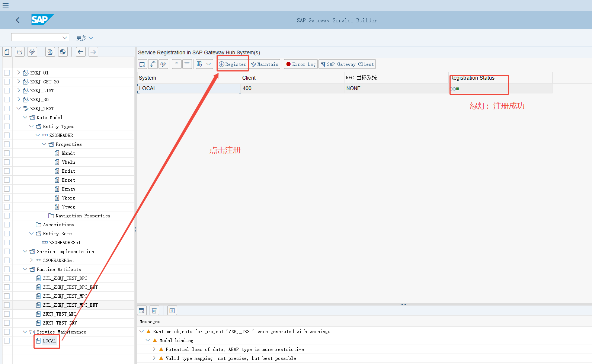Click the generate runtime objects circle icon
592x364 pixels.
(63, 52)
